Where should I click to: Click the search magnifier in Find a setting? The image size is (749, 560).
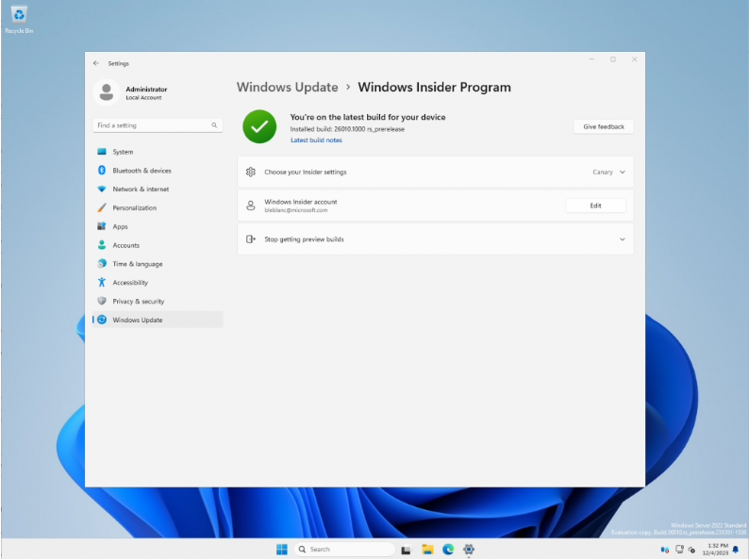tap(214, 125)
